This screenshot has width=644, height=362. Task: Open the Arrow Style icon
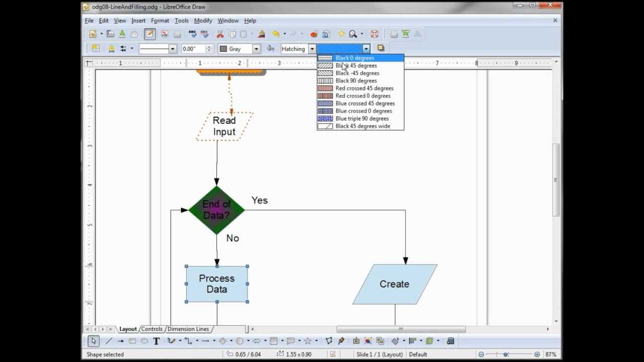coord(123,49)
